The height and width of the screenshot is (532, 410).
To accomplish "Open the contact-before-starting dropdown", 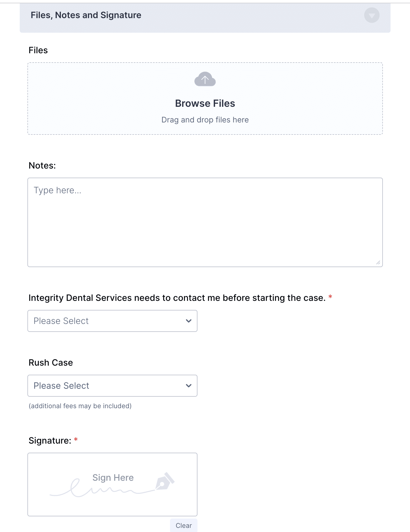I will [112, 321].
